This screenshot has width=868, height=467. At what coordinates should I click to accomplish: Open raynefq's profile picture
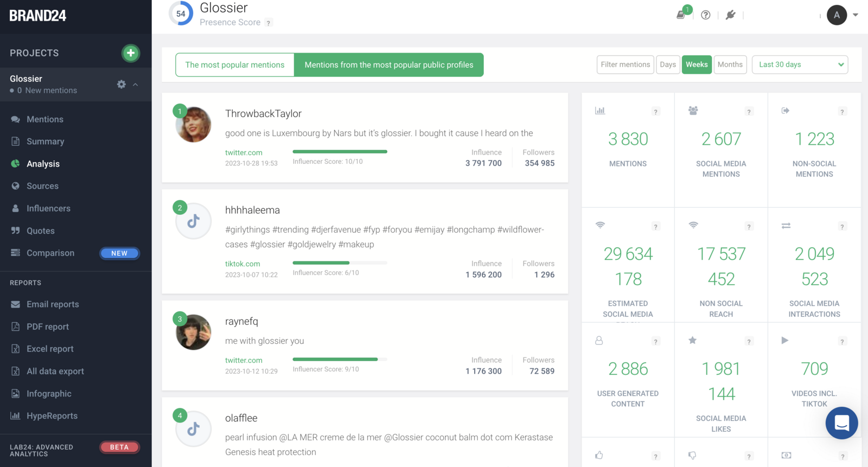(194, 332)
